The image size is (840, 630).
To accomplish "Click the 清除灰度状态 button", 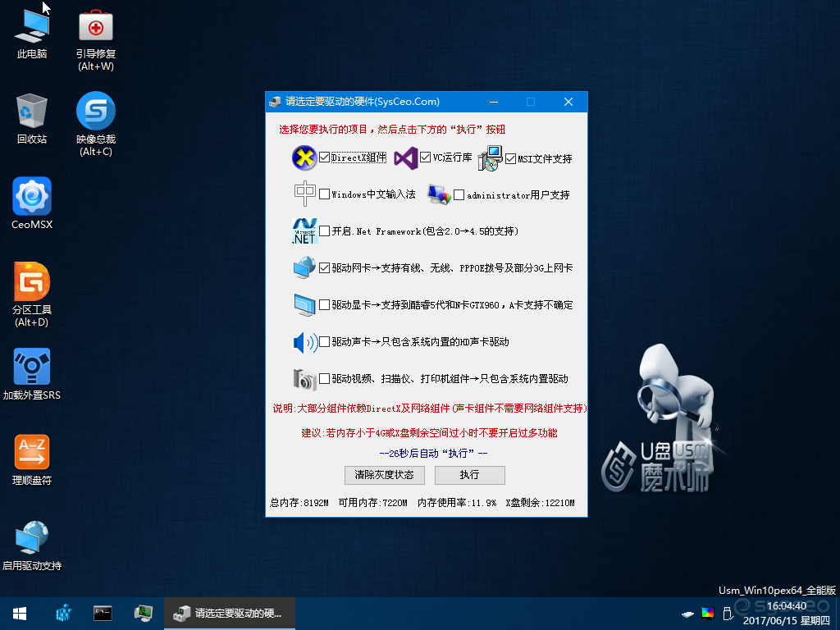I will pos(384,475).
